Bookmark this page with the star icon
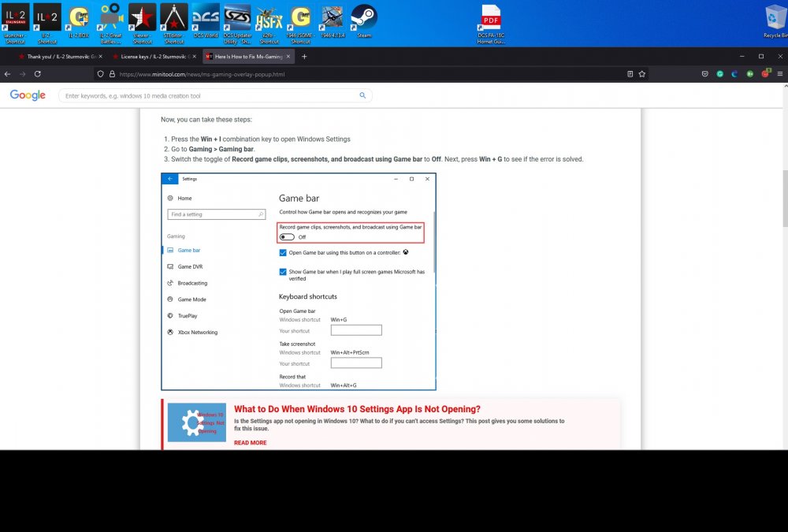This screenshot has height=532, width=788. click(x=642, y=73)
